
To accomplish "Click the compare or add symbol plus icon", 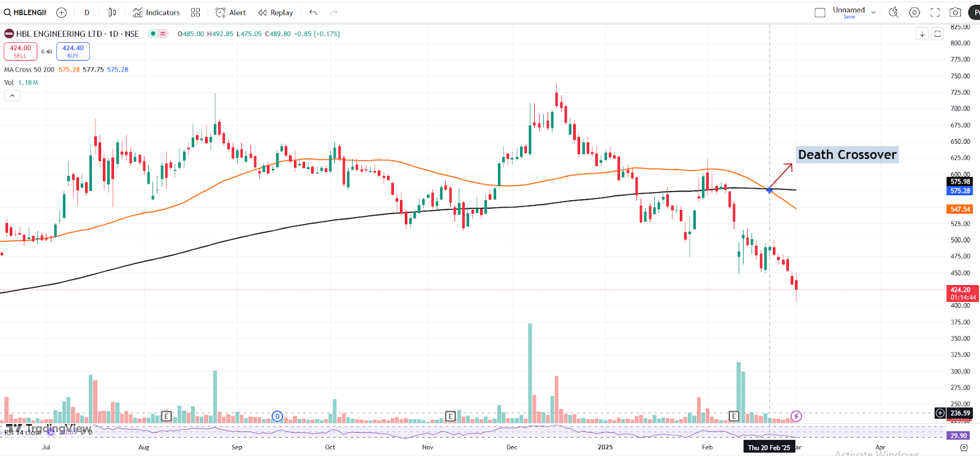I will click(61, 12).
